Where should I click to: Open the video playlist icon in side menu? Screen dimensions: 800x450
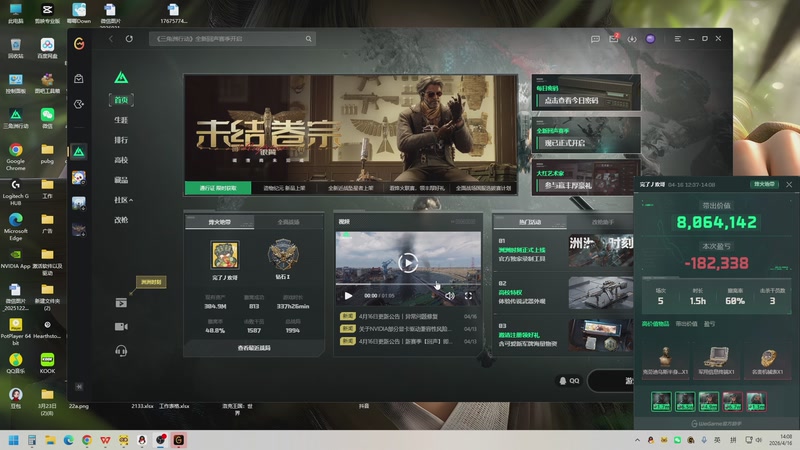pos(121,303)
